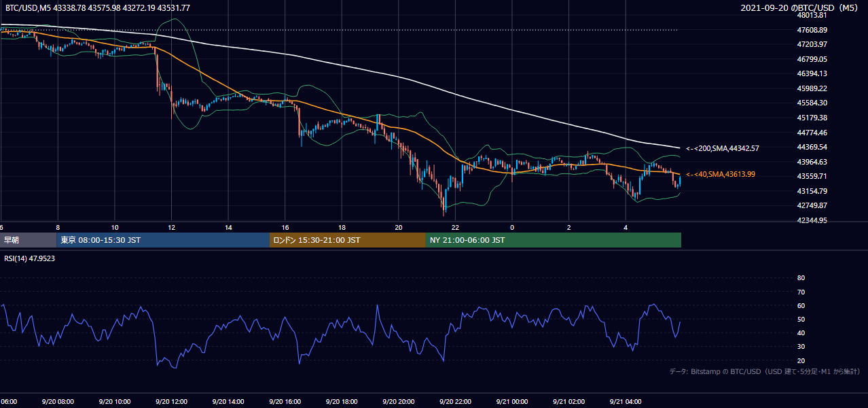Click the bottom time label 9/21 04:00
Image resolution: width=868 pixels, height=408 pixels.
tap(625, 402)
